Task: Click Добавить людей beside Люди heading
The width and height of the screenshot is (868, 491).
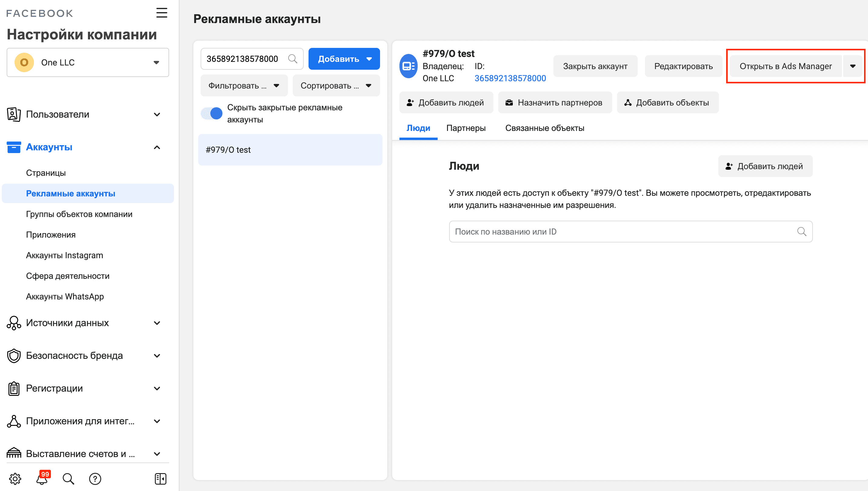Action: [x=765, y=166]
